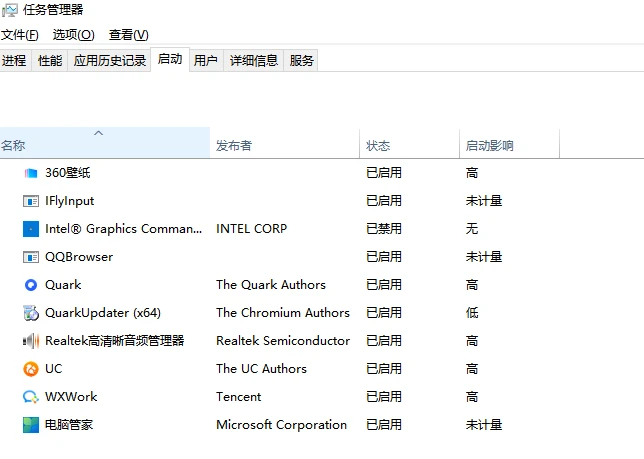Sort by the 名称 column header
The height and width of the screenshot is (459, 644).
[105, 142]
